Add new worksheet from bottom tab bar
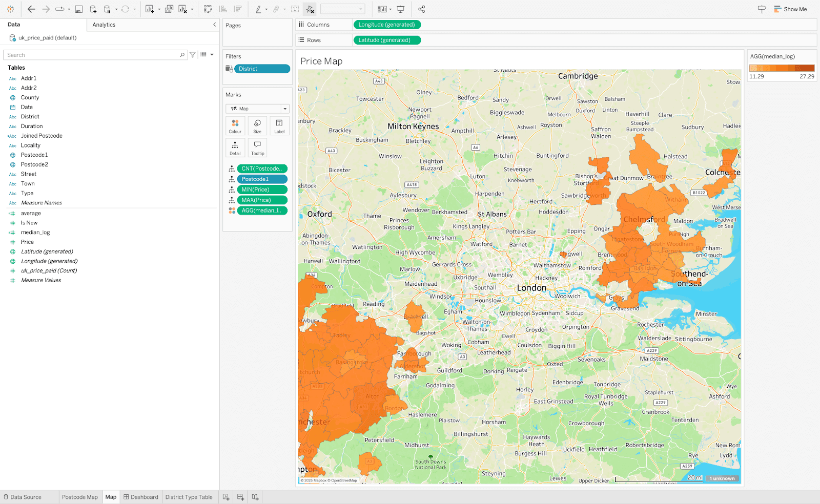The width and height of the screenshot is (820, 504). click(226, 497)
